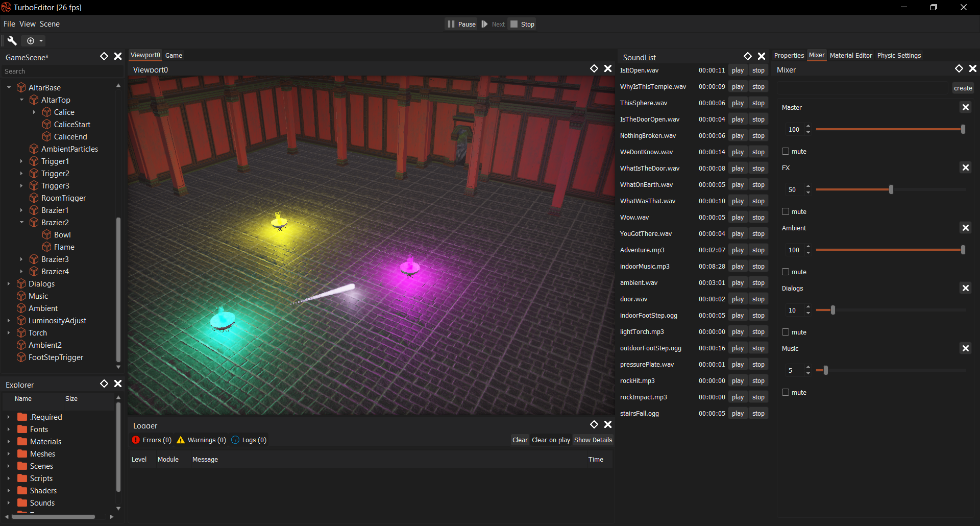This screenshot has height=526, width=980.
Task: Switch to the Game tab
Action: pos(174,56)
